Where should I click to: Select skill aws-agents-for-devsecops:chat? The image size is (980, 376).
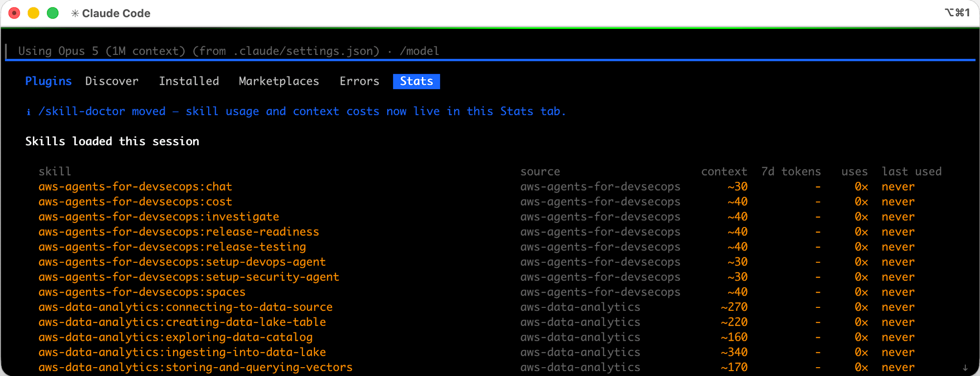pyautogui.click(x=135, y=187)
